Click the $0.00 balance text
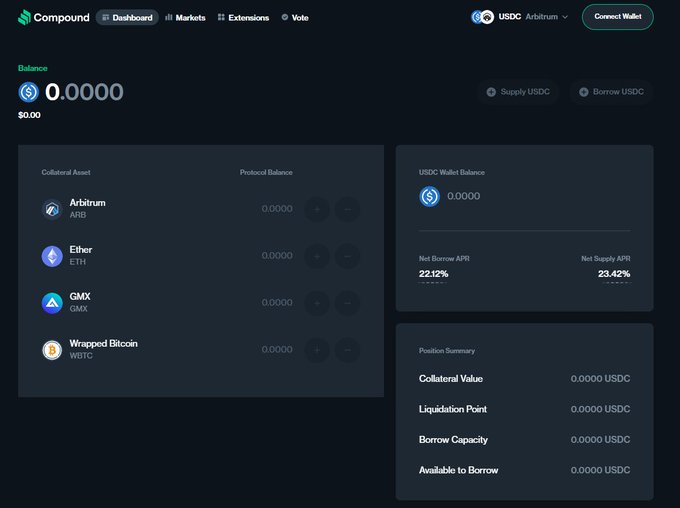The width and height of the screenshot is (680, 508). point(29,115)
